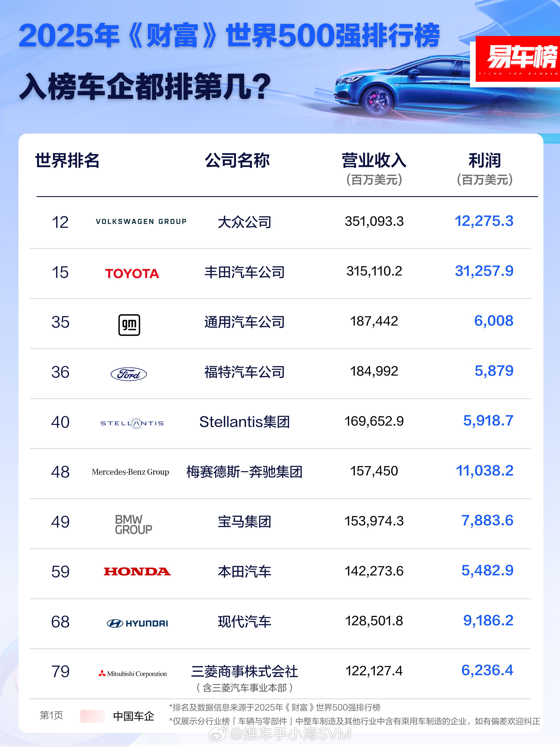Click the rank number 48
The image size is (560, 747).
(x=60, y=472)
